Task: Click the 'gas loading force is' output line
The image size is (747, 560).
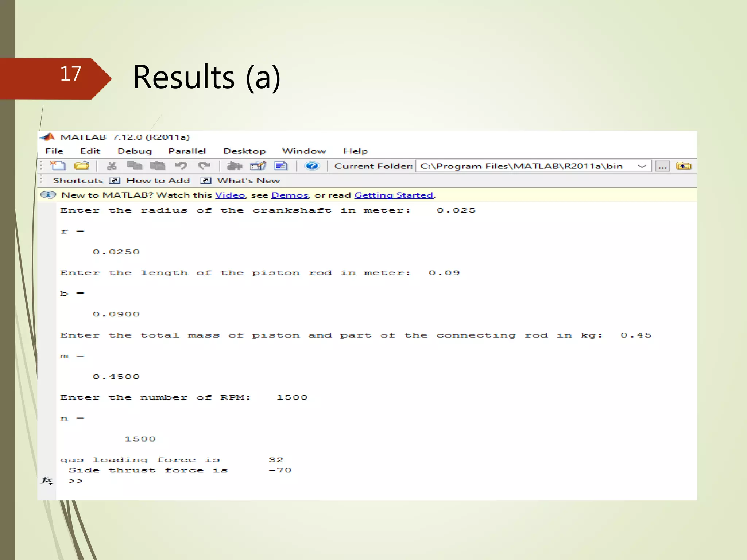Action: [x=172, y=460]
